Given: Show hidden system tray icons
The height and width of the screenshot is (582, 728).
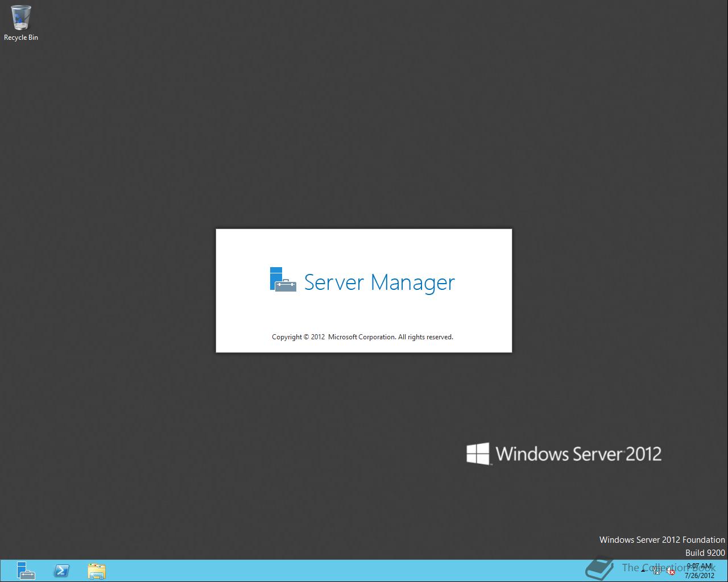Looking at the screenshot, I should point(643,571).
